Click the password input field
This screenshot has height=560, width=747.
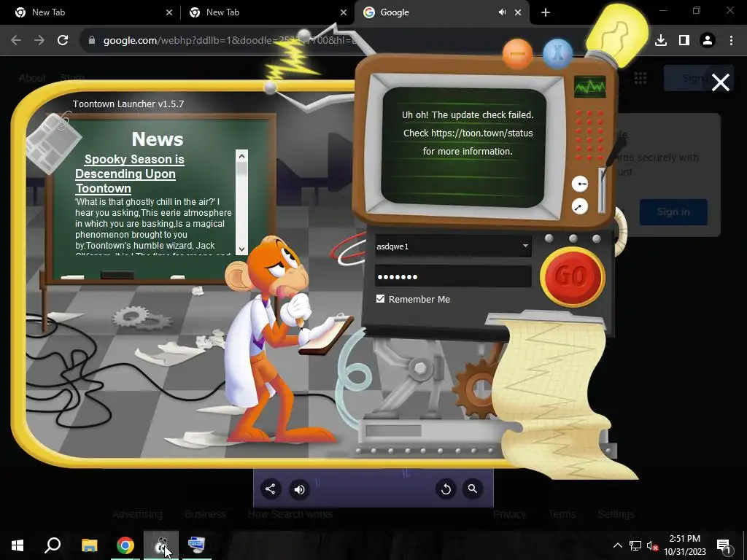pos(452,276)
